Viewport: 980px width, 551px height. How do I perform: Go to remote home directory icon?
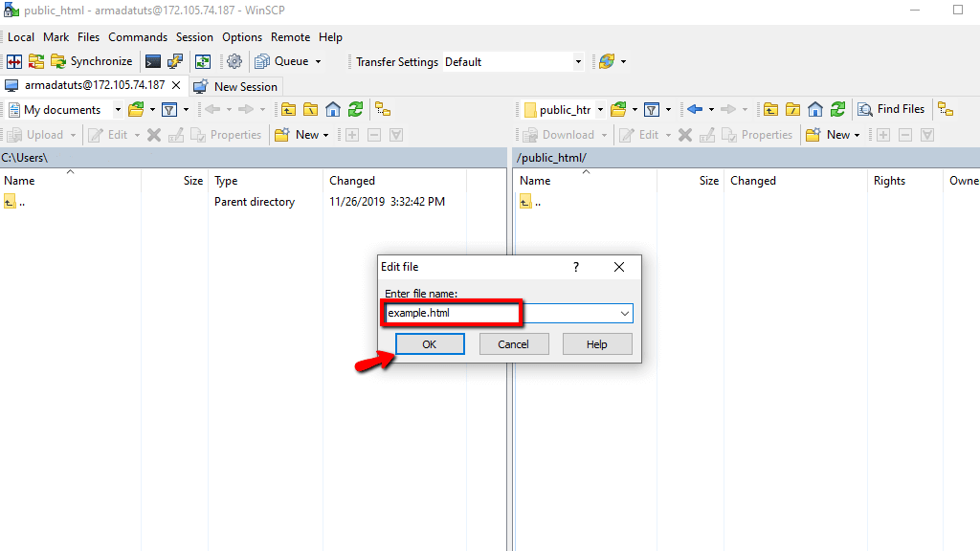point(815,110)
